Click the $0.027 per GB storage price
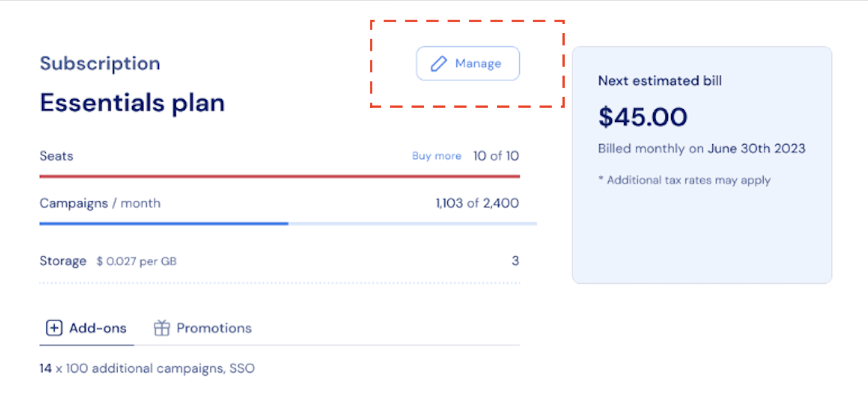 point(137,261)
